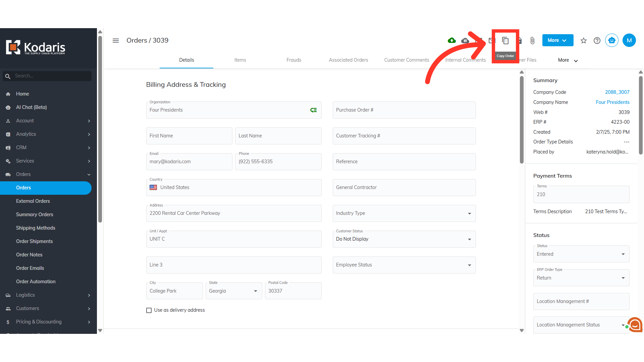The height and width of the screenshot is (362, 644).
Task: Mark order as favorite with star icon
Action: click(584, 41)
